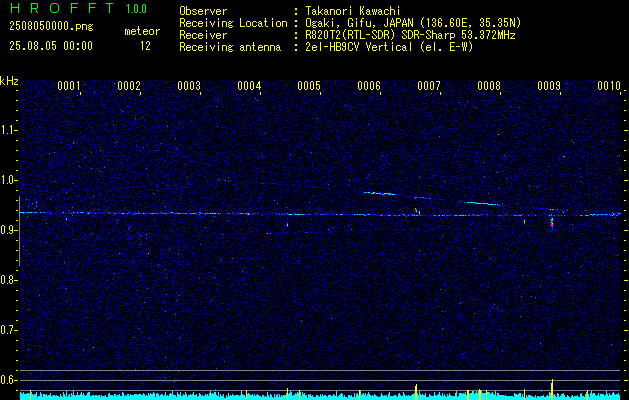Click time marker 0009

point(549,86)
